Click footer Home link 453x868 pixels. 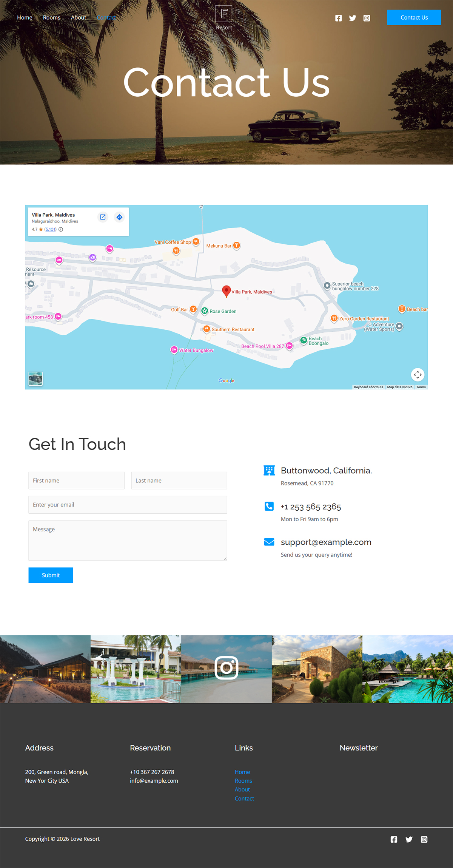242,772
